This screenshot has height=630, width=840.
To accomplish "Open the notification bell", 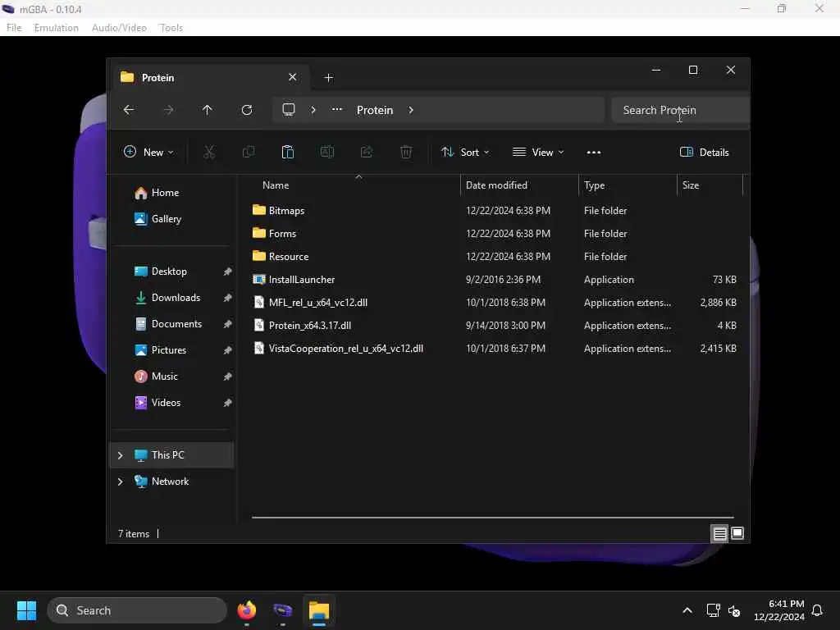I will click(x=817, y=610).
